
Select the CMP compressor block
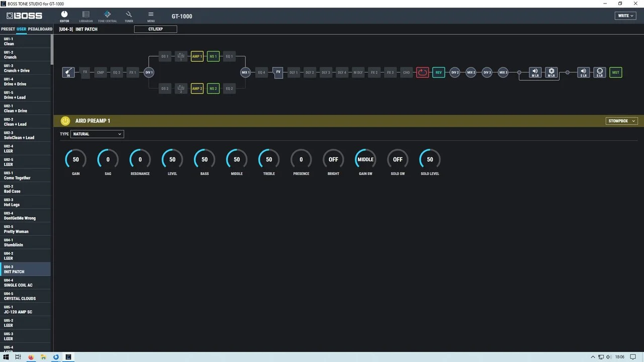tap(101, 72)
